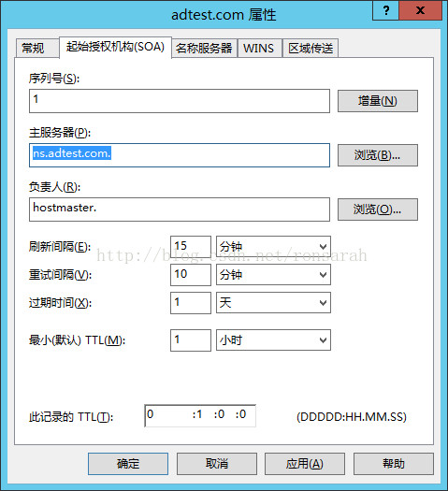Expand the expire time 天 dropdown
448x491 pixels.
(x=273, y=303)
